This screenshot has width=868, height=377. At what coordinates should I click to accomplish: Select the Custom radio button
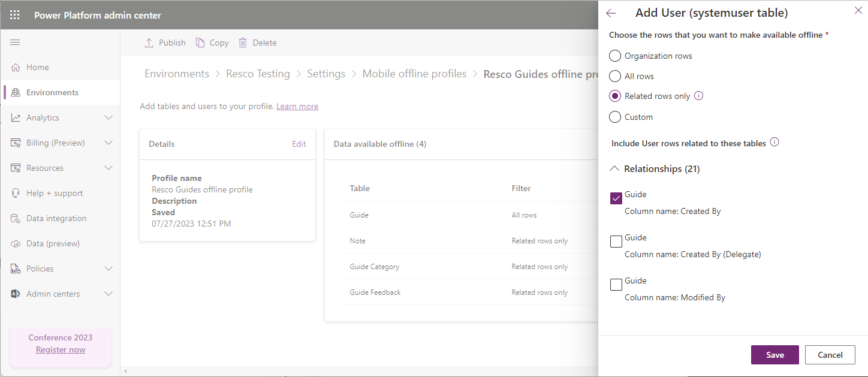click(x=615, y=117)
